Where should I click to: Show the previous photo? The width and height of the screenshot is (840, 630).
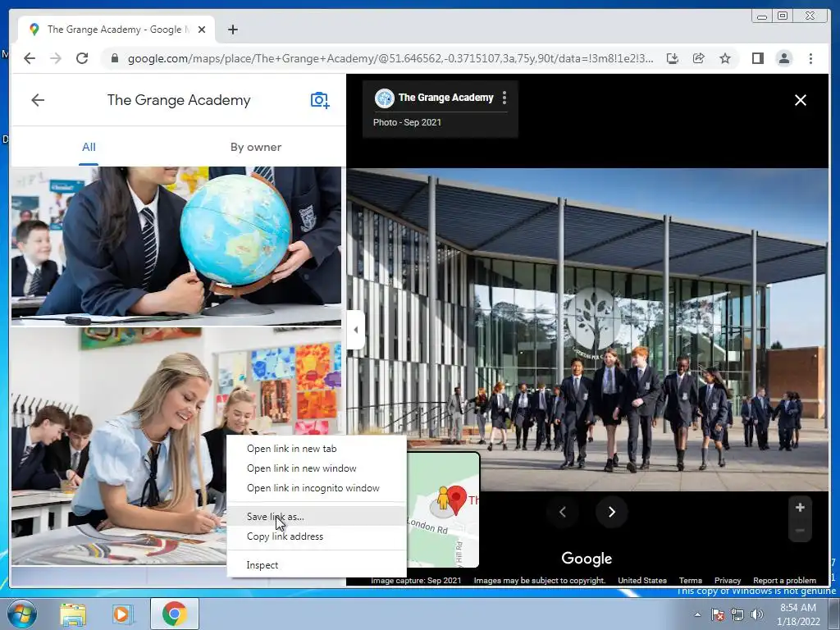coord(562,512)
